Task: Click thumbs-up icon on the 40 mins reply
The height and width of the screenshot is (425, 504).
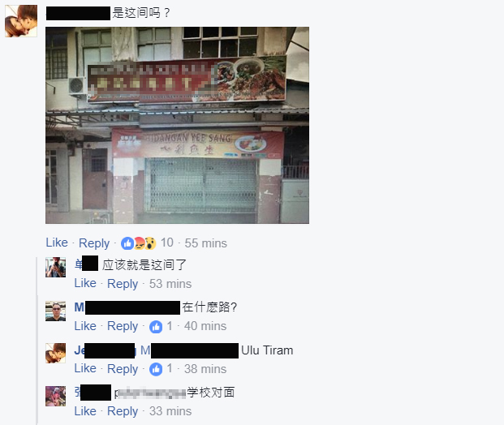Action: (x=156, y=327)
